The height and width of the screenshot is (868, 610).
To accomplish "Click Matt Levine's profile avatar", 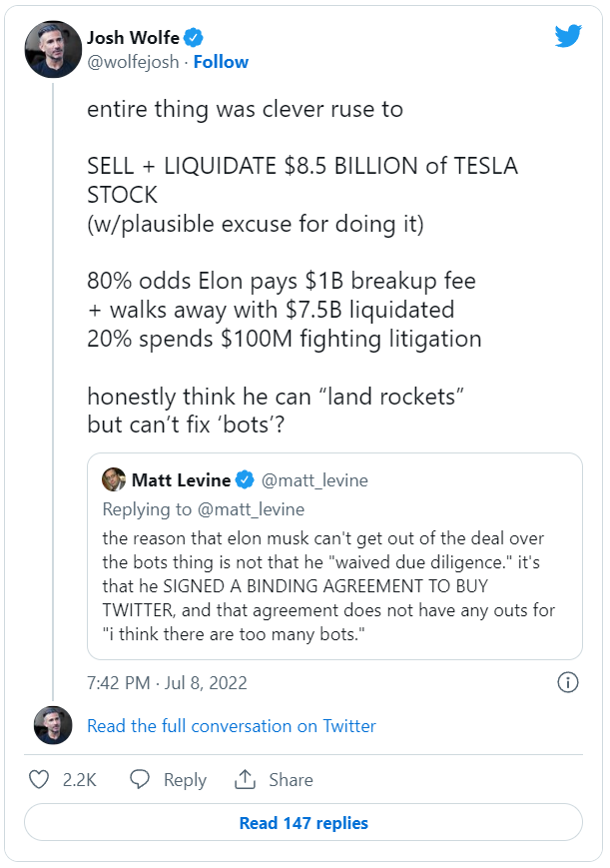I will (115, 479).
